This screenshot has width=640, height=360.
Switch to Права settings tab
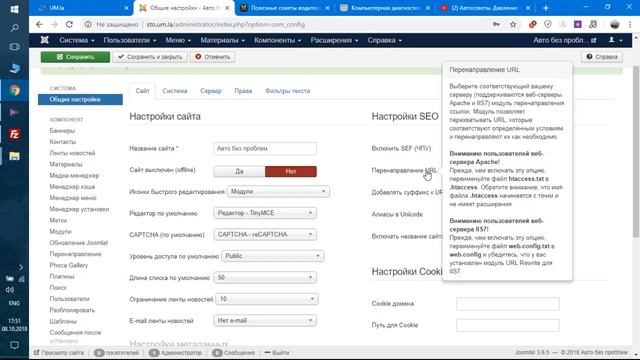coord(243,91)
